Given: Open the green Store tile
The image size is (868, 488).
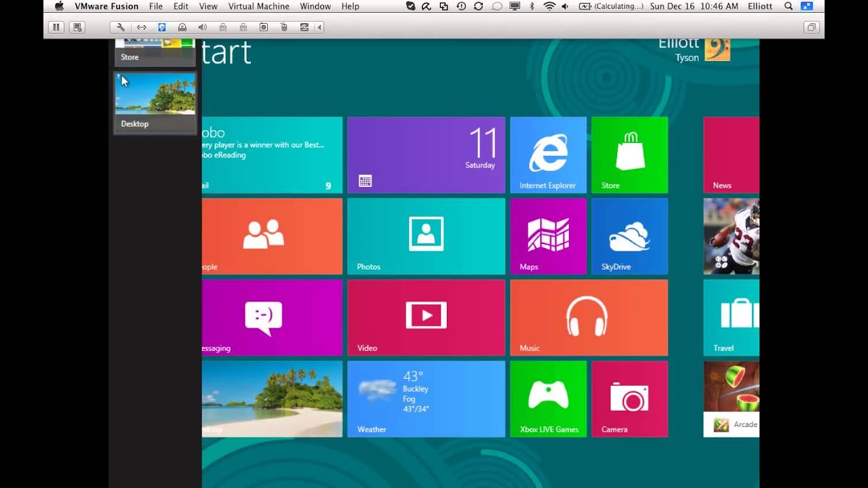Looking at the screenshot, I should (x=629, y=155).
